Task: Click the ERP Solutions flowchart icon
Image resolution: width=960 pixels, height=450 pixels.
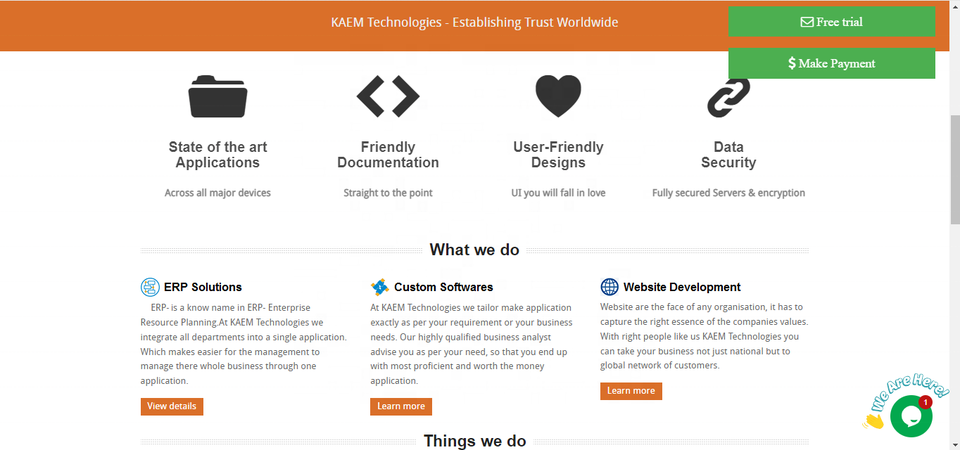Action: 150,287
